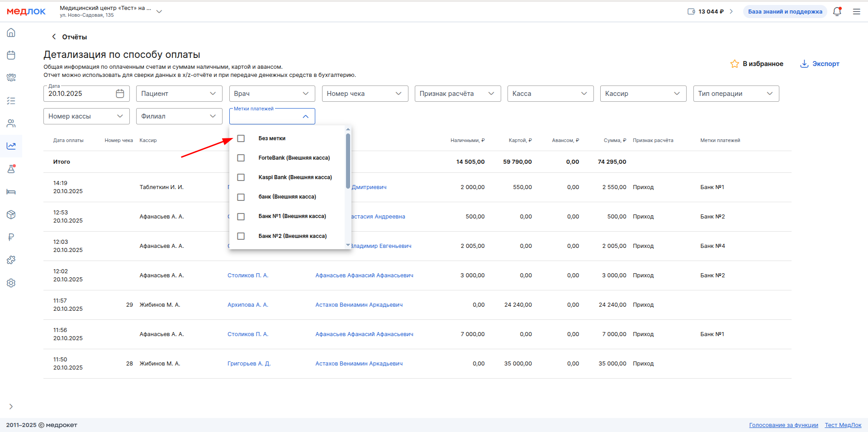Open the 'Голосование за функции' link
This screenshot has width=868, height=432.
(x=783, y=425)
